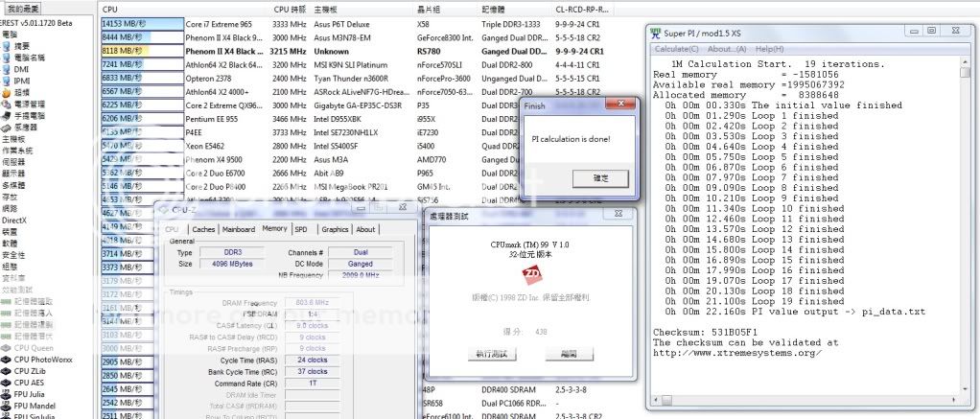980x419 pixels.
Task: Select the CPU AES benchmark entry
Action: tap(32, 381)
